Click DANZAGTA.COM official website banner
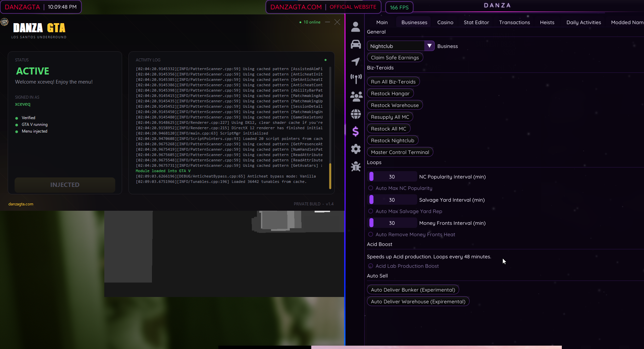 click(323, 7)
